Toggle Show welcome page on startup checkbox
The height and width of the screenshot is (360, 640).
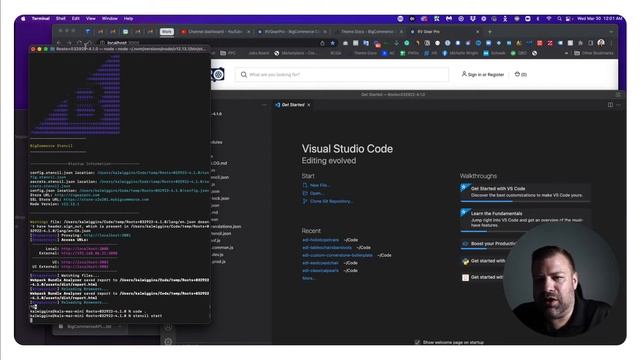click(417, 342)
